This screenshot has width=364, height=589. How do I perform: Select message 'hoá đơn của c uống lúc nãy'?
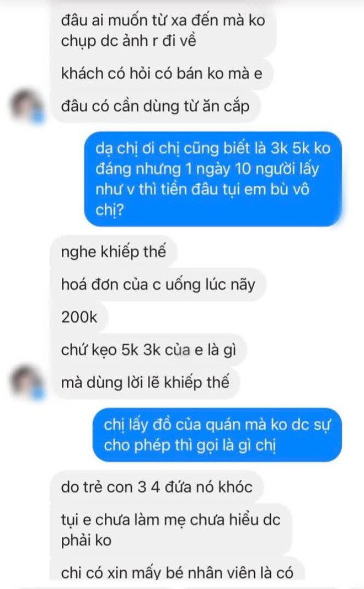(158, 285)
